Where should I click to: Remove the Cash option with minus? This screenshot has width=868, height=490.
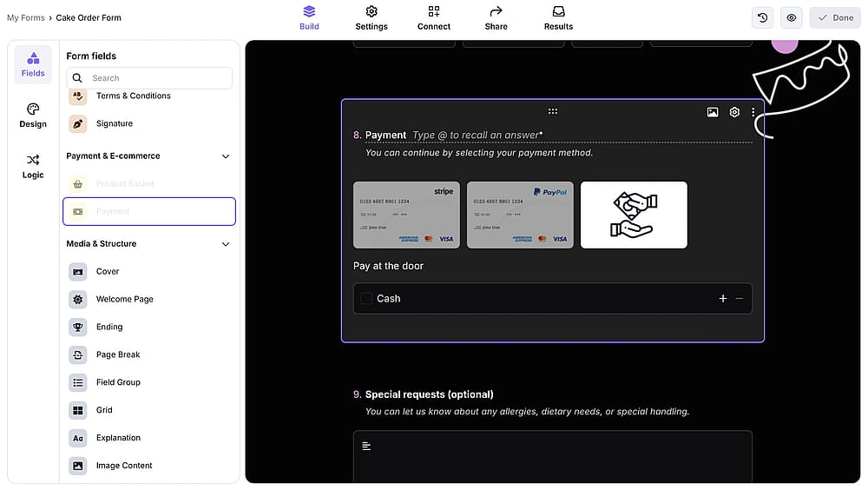coord(739,299)
